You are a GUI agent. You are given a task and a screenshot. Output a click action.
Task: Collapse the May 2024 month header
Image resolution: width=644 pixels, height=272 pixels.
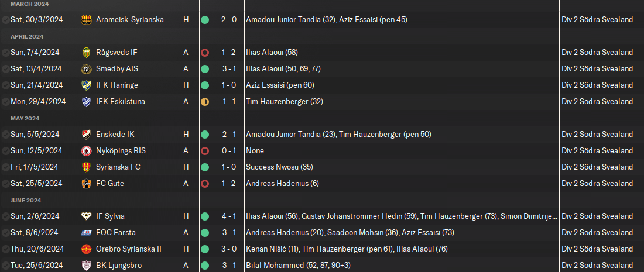[23, 118]
